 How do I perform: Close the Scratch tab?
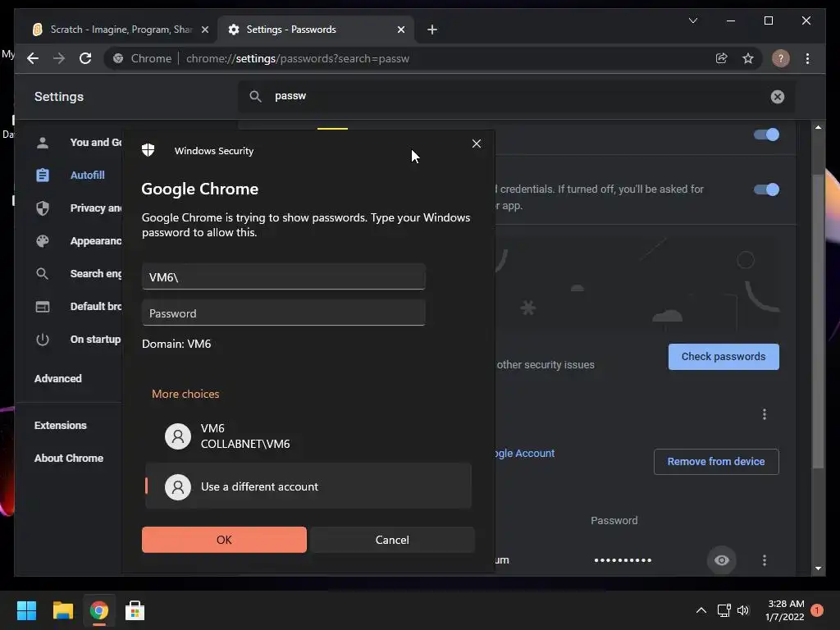click(204, 30)
